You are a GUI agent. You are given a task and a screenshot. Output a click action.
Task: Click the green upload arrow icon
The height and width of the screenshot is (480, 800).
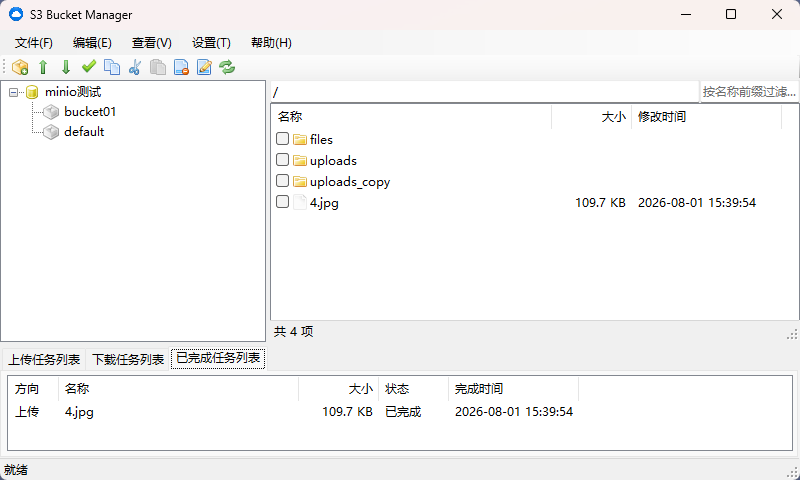click(x=43, y=67)
